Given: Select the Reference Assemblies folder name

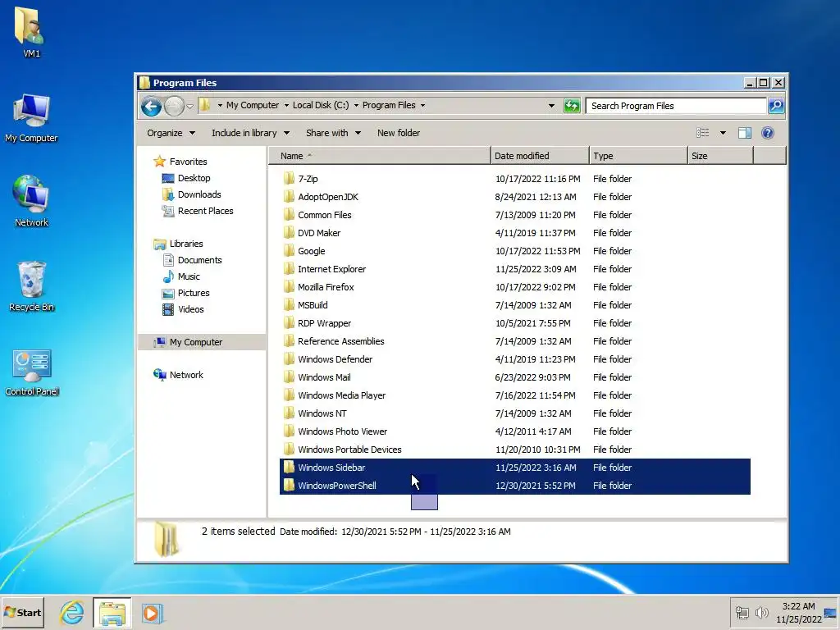Looking at the screenshot, I should tap(340, 341).
